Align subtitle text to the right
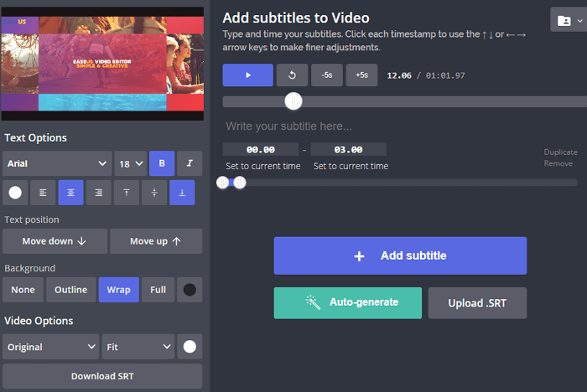Viewport: 587px width, 392px height. [98, 193]
